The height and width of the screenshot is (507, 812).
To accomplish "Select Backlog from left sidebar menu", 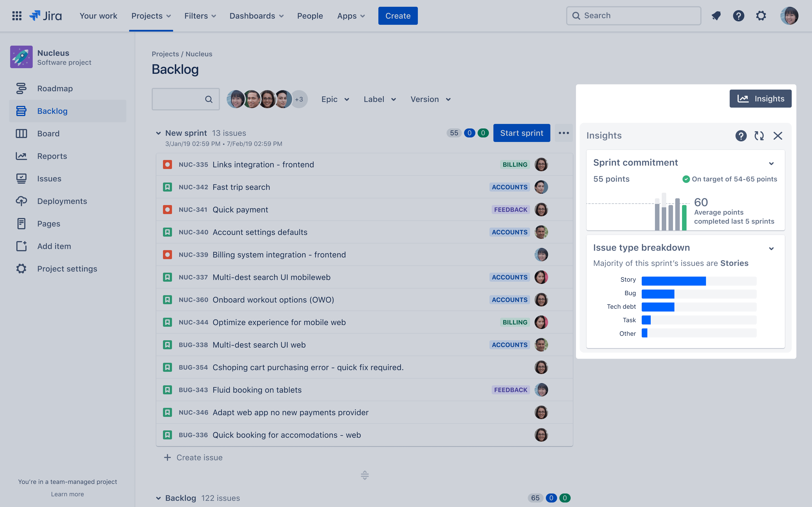I will [x=52, y=110].
